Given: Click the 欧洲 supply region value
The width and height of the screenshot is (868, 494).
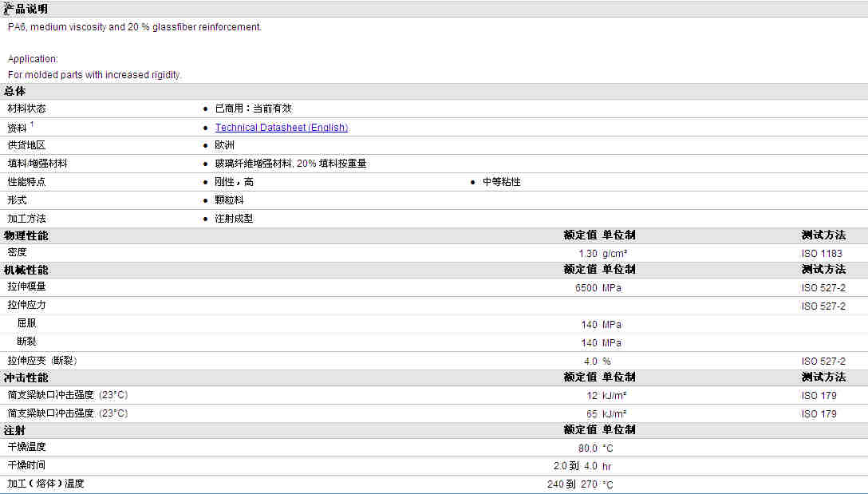Looking at the screenshot, I should coord(224,145).
